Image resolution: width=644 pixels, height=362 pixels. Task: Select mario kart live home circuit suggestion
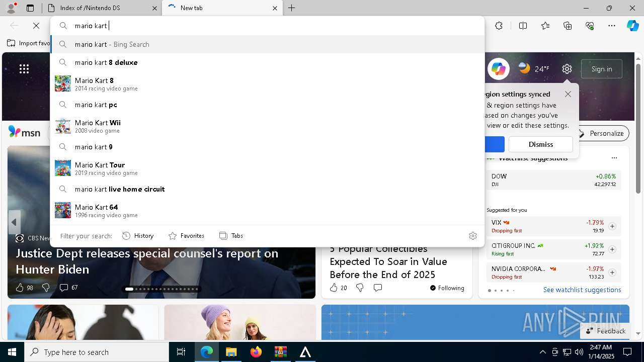(267, 189)
